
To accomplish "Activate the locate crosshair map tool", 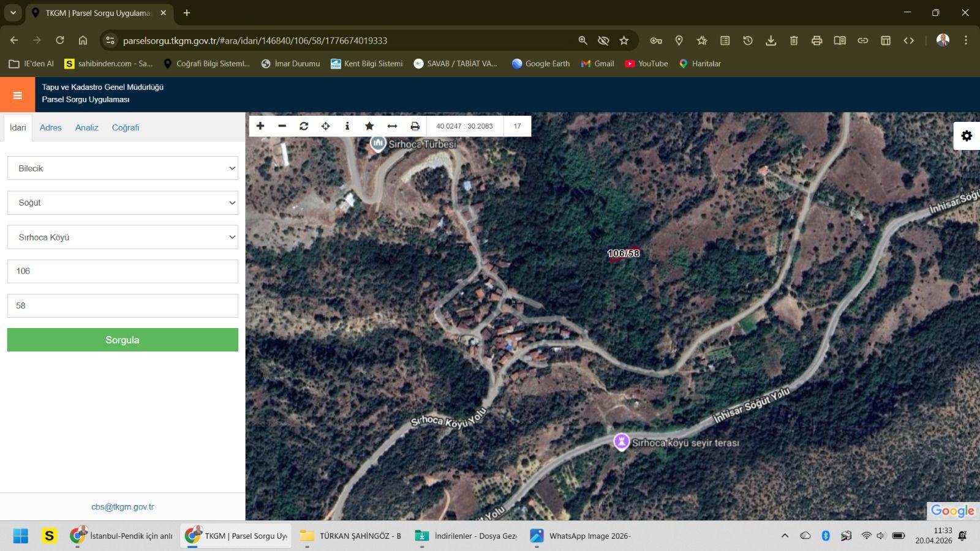I will pyautogui.click(x=326, y=126).
